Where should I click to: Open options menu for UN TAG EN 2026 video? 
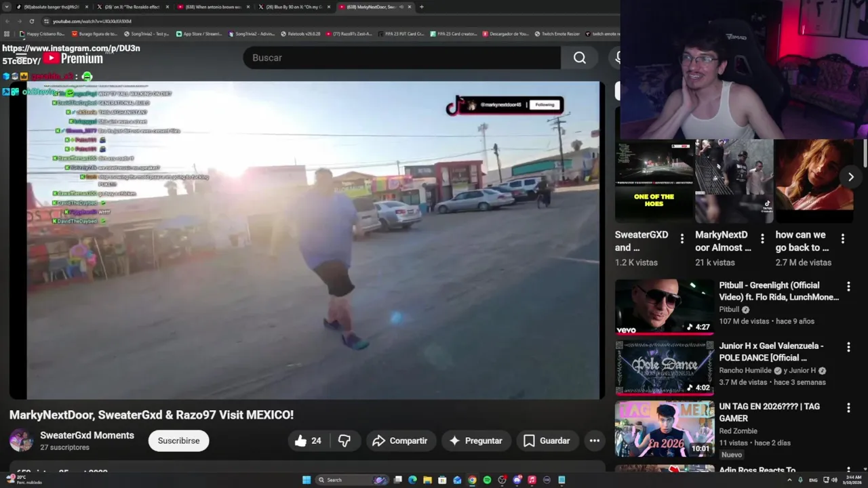(x=848, y=408)
